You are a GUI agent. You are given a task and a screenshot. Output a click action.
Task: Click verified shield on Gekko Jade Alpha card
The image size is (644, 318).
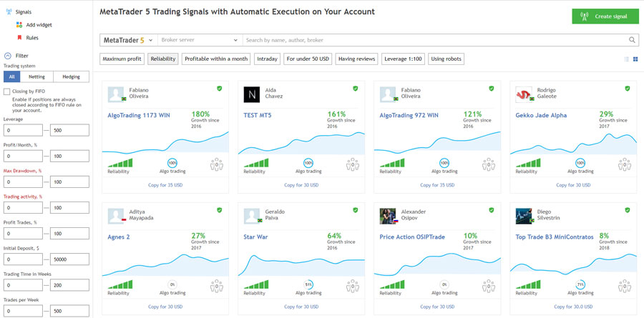627,88
